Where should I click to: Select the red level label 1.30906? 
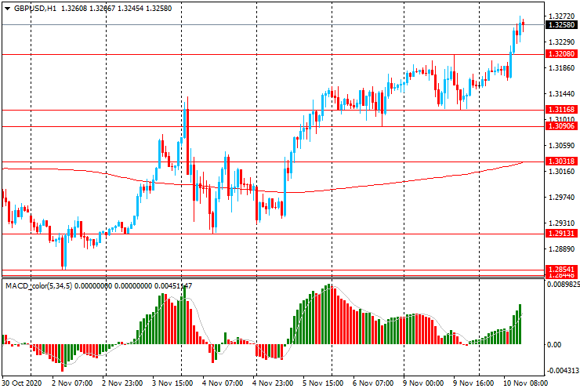(x=561, y=126)
